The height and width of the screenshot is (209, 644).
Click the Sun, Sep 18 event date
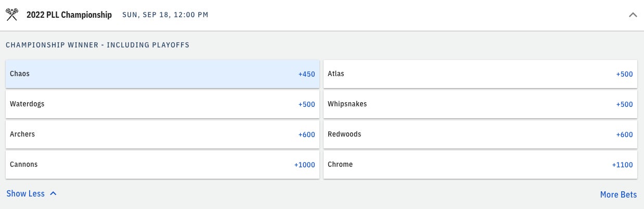[x=165, y=15]
